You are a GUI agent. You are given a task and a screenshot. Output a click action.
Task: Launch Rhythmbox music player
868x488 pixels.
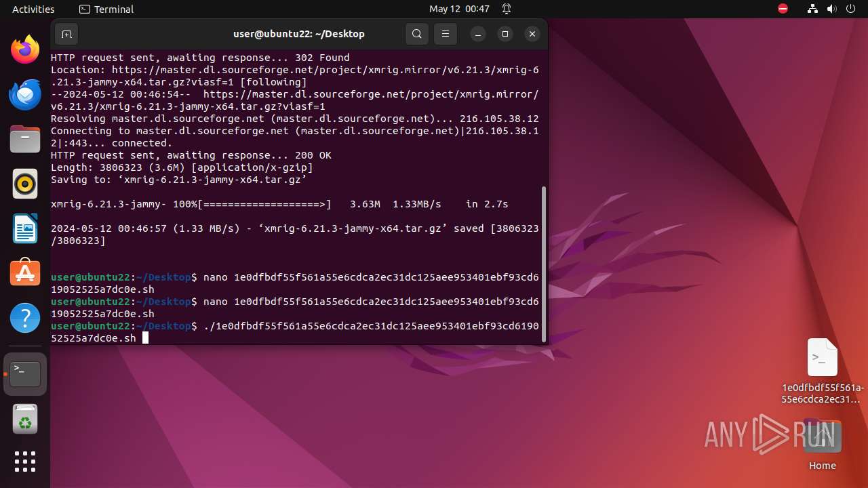(25, 184)
